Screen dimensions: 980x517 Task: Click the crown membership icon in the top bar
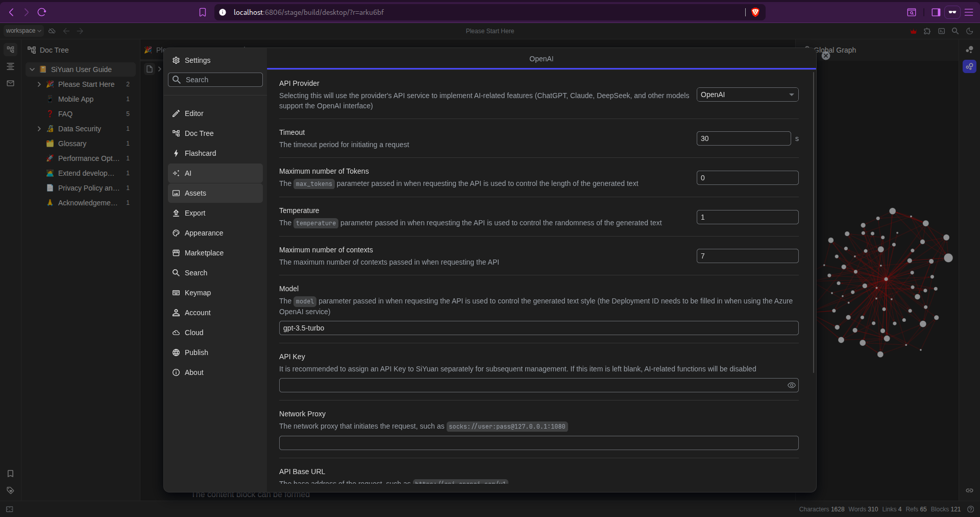pyautogui.click(x=913, y=31)
